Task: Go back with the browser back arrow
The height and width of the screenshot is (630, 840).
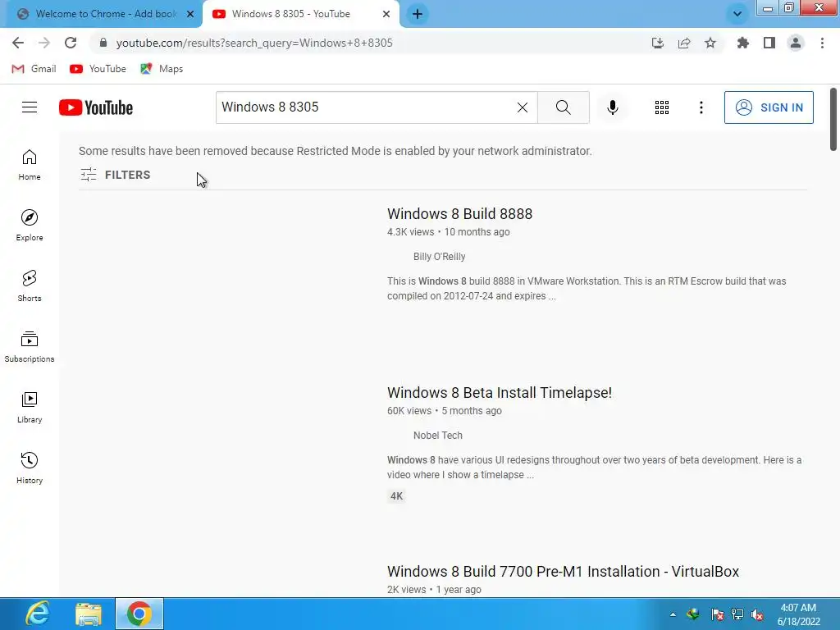Action: tap(18, 43)
